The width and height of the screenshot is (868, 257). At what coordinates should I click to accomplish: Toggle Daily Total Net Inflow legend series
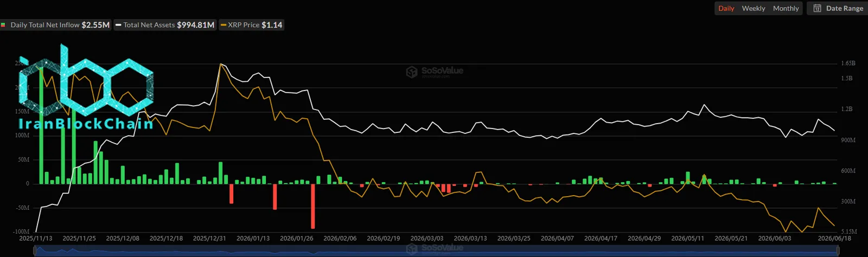55,25
